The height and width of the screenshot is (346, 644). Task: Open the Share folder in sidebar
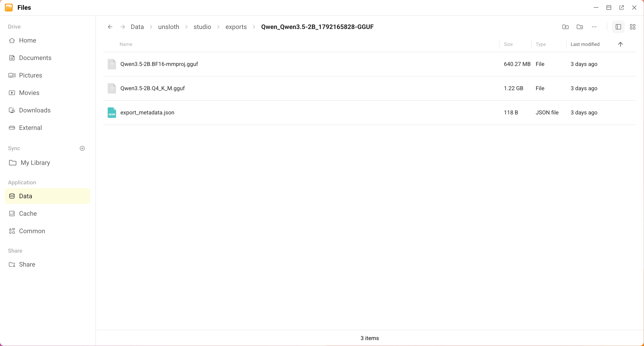(x=47, y=265)
